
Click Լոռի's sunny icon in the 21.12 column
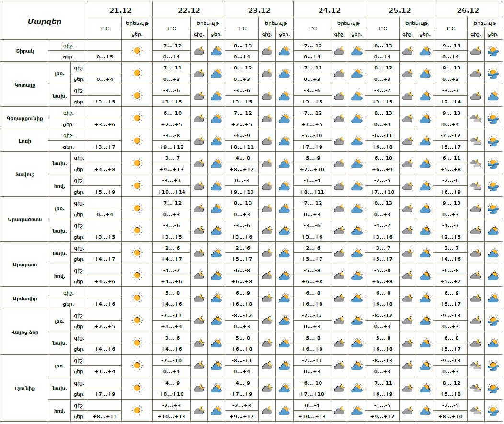coord(137,141)
